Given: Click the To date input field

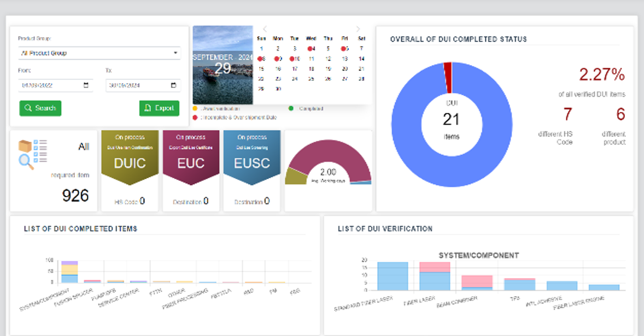Looking at the screenshot, I should point(138,86).
